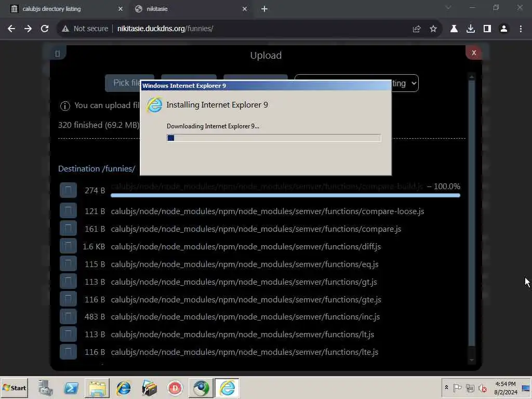Show hidden system tray icons
Viewport: 532px width, 399px height.
pyautogui.click(x=446, y=388)
